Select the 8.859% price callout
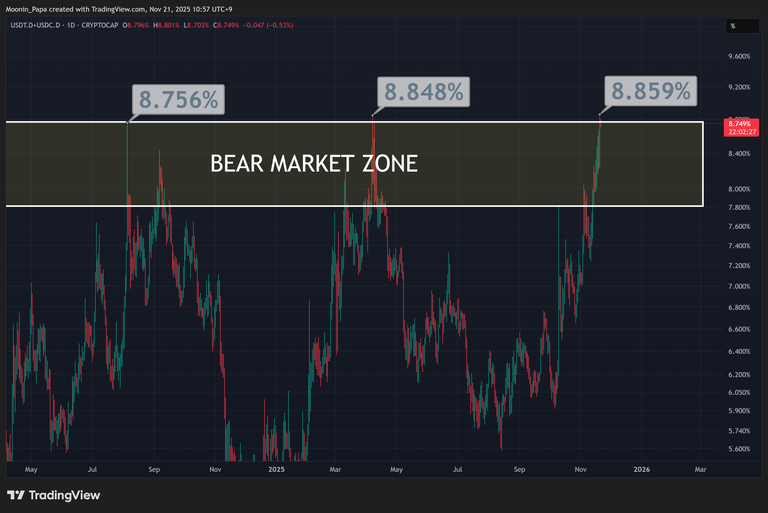This screenshot has height=513, width=768. pos(651,92)
